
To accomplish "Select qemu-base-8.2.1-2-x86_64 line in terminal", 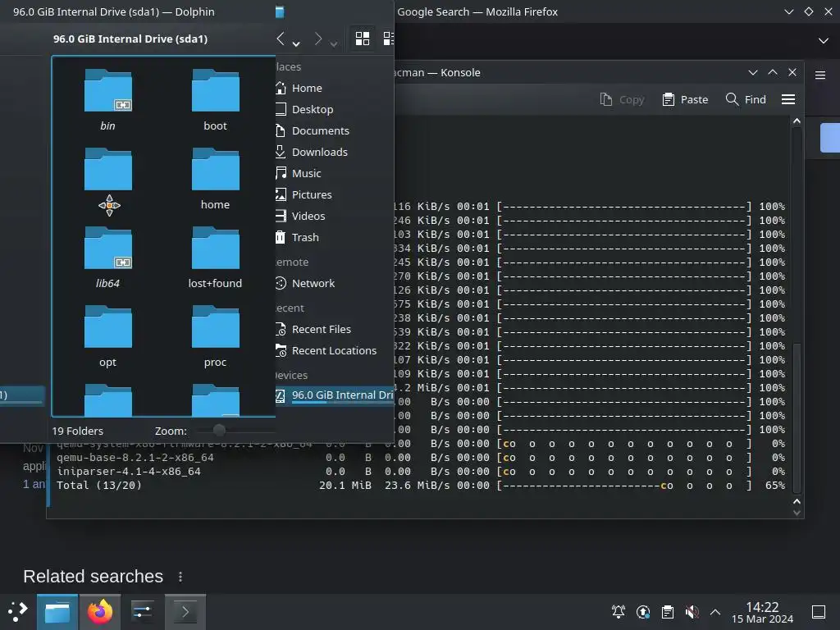I will tap(135, 458).
